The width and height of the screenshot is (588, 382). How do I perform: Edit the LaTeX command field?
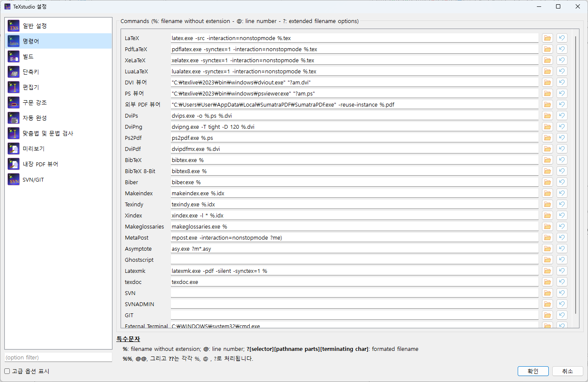[x=355, y=38]
